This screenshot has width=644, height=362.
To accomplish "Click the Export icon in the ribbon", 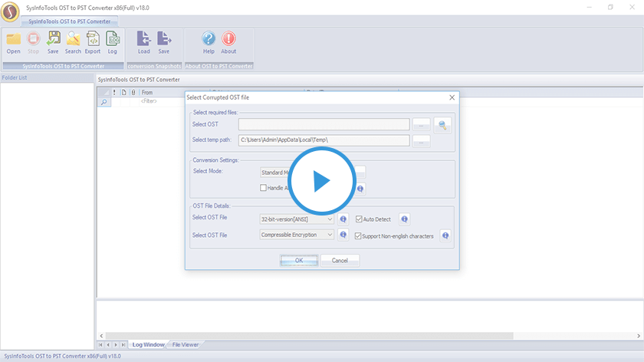I will point(93,39).
